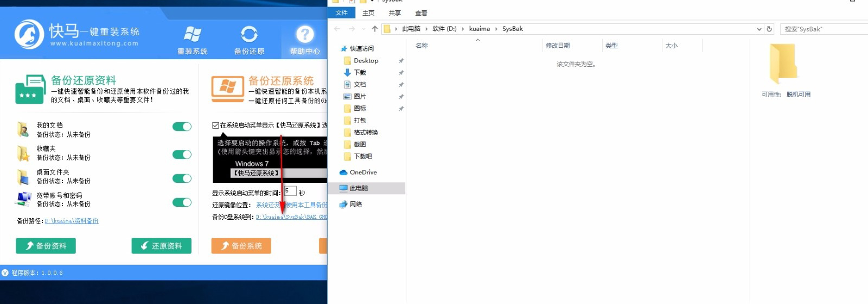The image size is (868, 304).
Task: Toggle 宽带账号和密码 backup switch
Action: 182,202
